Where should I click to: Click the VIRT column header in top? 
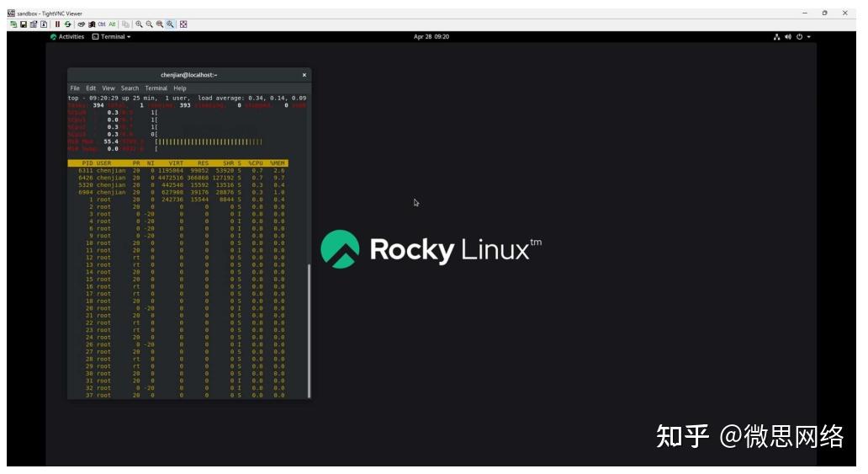point(176,163)
